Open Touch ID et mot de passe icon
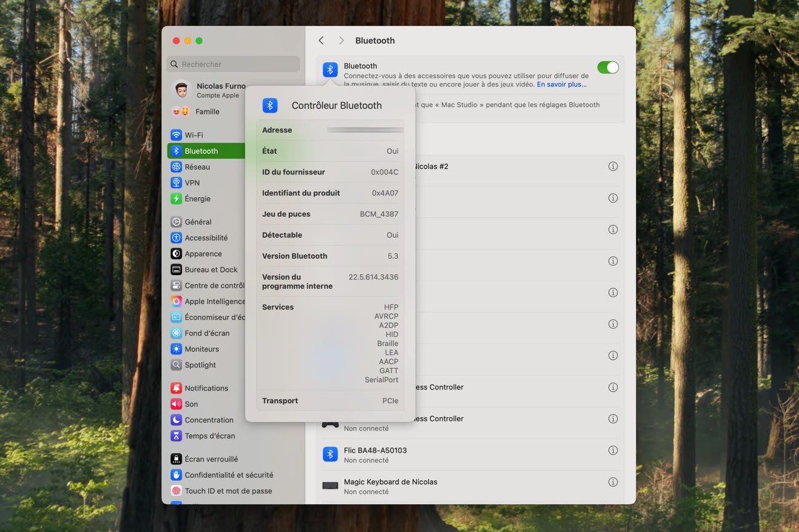Screen dimensions: 799x532 tap(176, 491)
